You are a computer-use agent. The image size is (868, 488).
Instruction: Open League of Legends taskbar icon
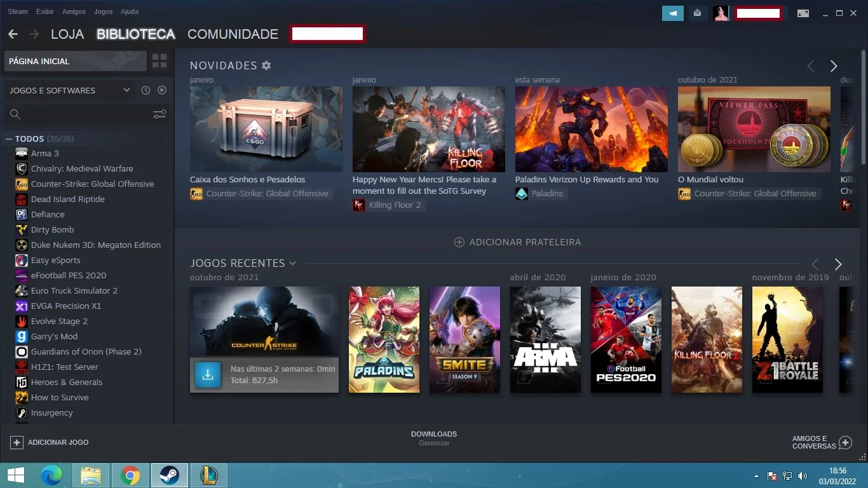click(209, 475)
